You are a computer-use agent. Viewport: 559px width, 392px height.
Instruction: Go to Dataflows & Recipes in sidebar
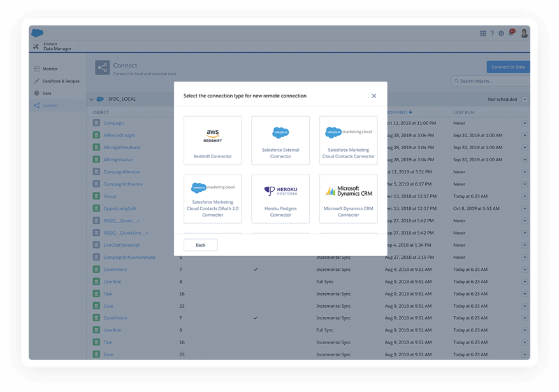61,81
